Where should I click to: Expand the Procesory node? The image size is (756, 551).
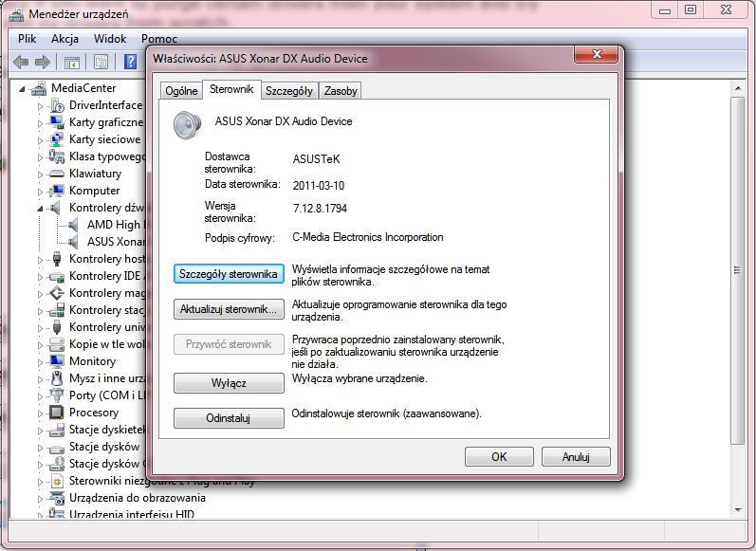point(40,413)
